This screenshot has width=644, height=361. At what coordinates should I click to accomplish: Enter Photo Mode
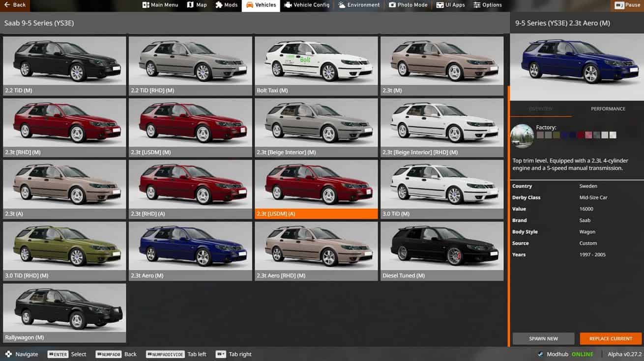408,5
